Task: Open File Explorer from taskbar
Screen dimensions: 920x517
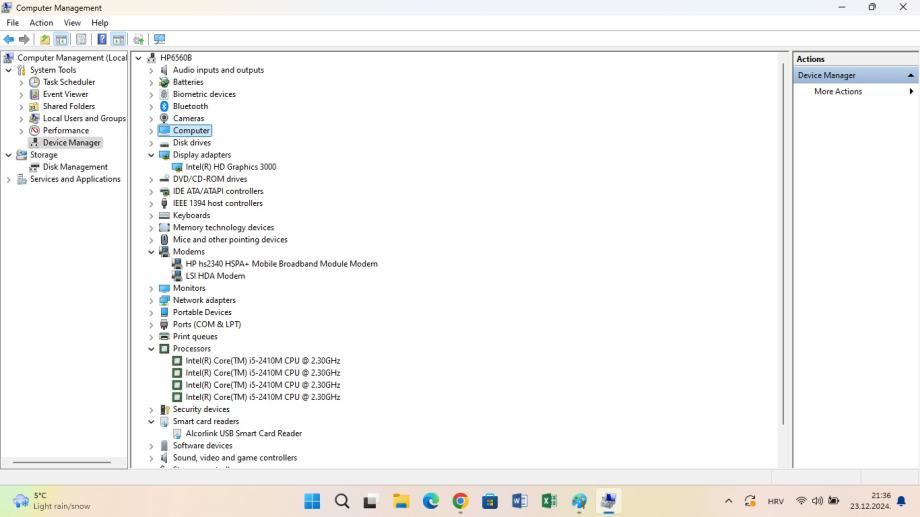Action: [x=401, y=501]
